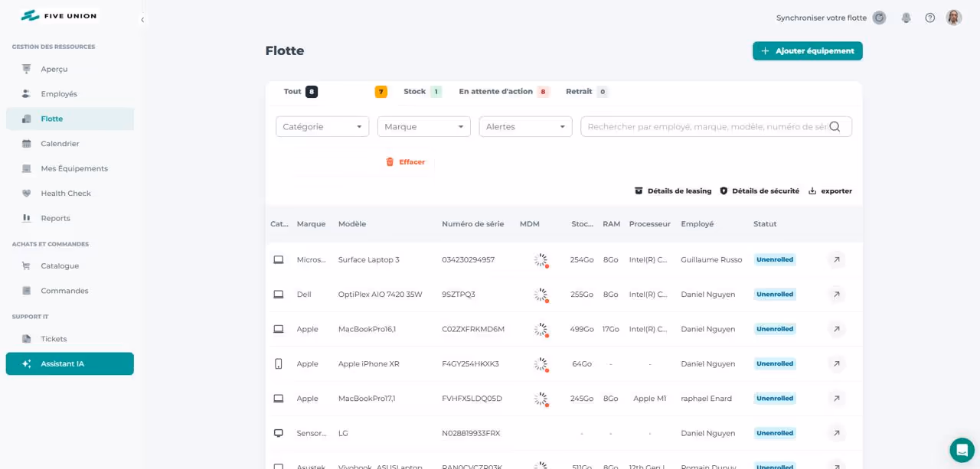
Task: Sort by Modèle column header
Action: coord(352,224)
